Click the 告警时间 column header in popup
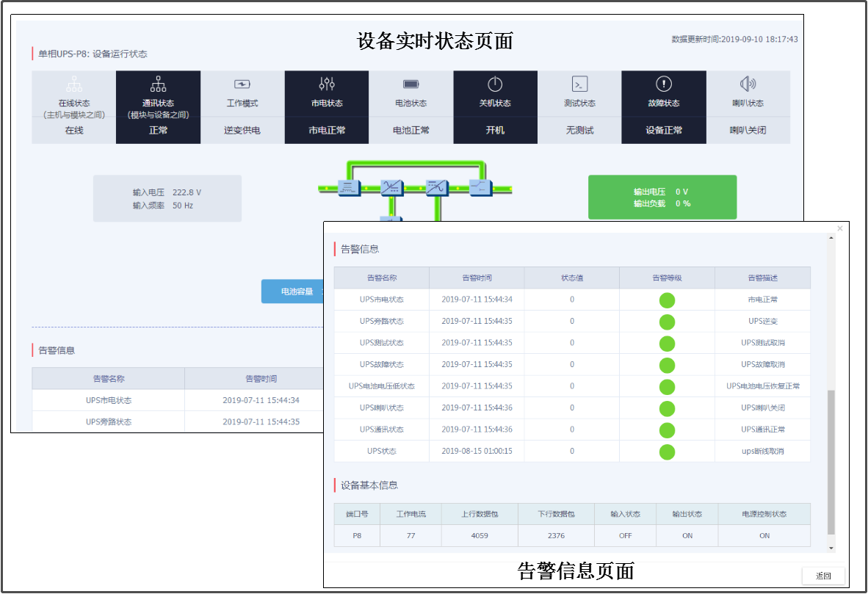Screen dimensions: 868x594 tap(477, 278)
